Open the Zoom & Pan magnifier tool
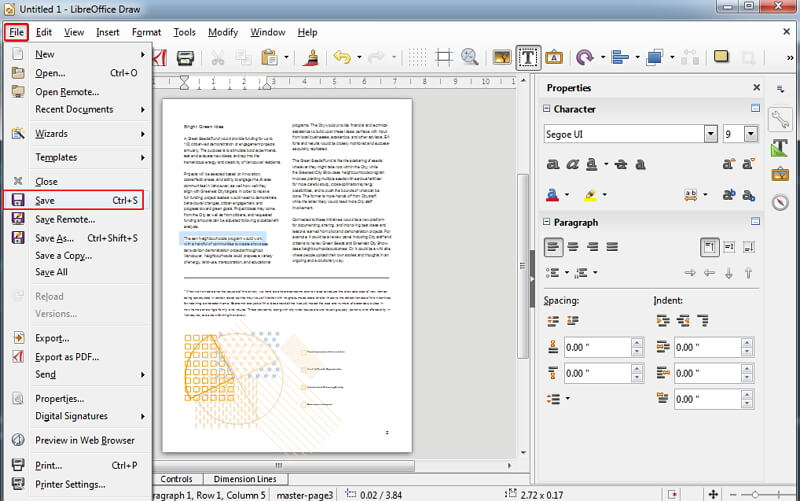The image size is (800, 501). (469, 57)
